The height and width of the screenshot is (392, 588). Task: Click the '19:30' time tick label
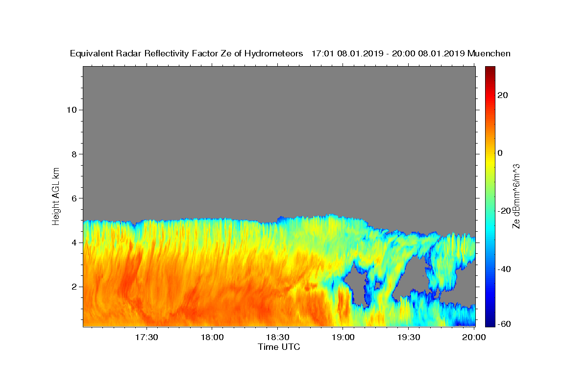(x=409, y=338)
